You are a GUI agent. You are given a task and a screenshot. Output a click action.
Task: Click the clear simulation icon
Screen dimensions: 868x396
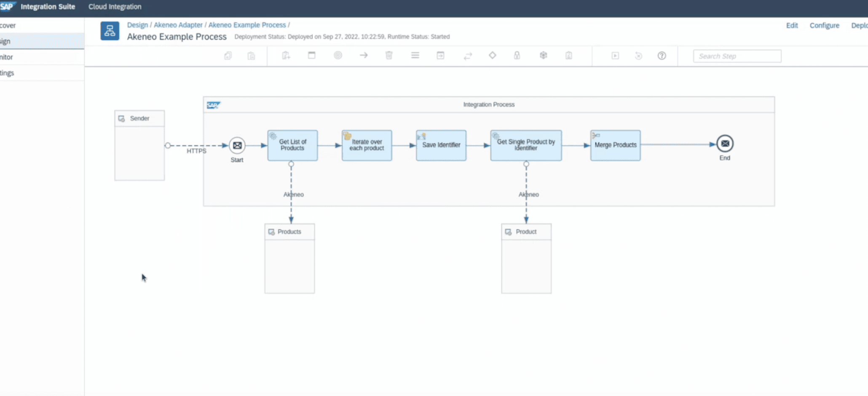[x=639, y=56]
